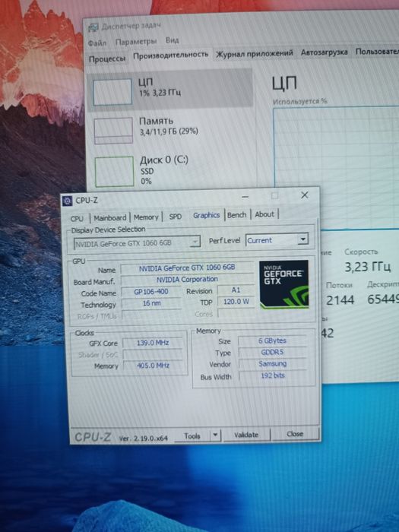The height and width of the screenshot is (532, 399).
Task: Switch to the Mainboard tab in CPU-Z
Action: point(110,218)
